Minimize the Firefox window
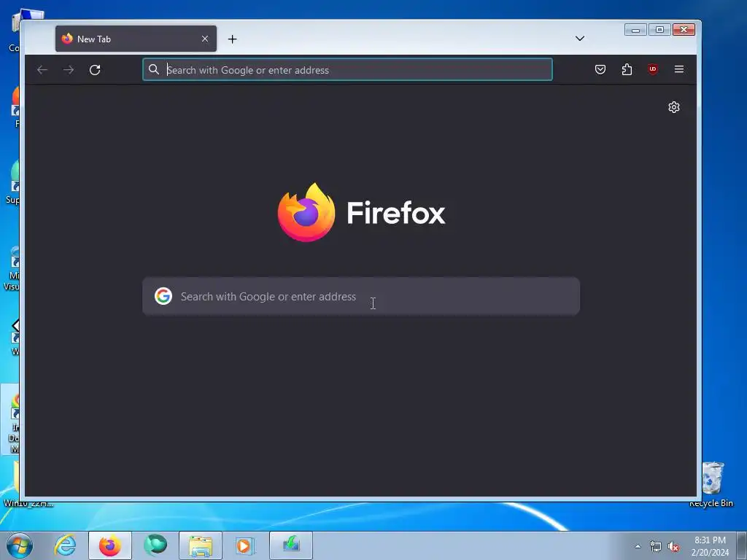Image resolution: width=747 pixels, height=560 pixels. pyautogui.click(x=635, y=30)
